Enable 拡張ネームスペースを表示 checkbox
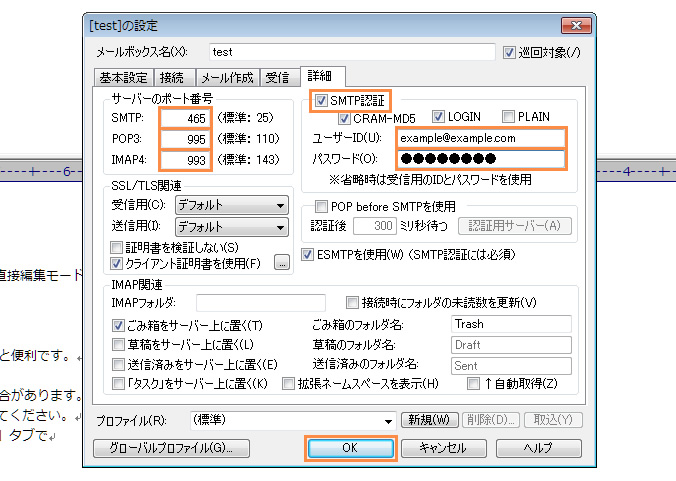Image resolution: width=676 pixels, height=481 pixels. pyautogui.click(x=288, y=384)
